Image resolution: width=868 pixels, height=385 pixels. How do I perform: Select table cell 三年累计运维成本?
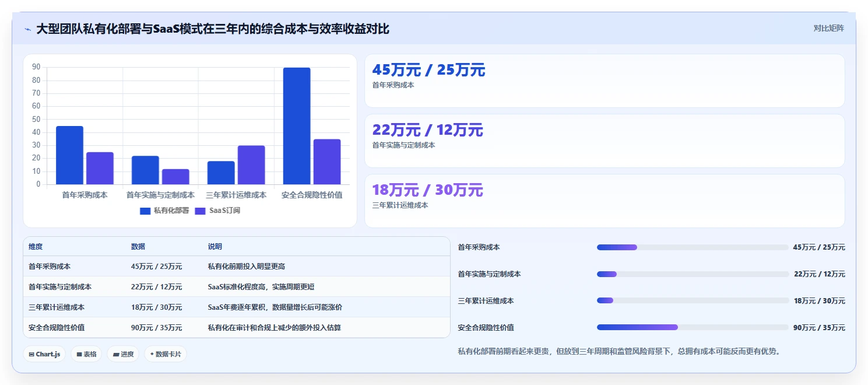tap(57, 307)
